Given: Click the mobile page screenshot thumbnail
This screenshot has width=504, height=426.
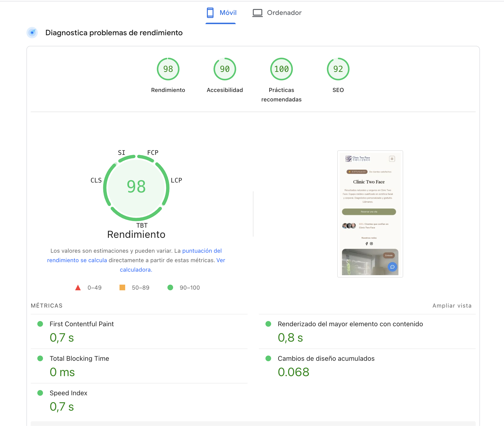Looking at the screenshot, I should 370,214.
